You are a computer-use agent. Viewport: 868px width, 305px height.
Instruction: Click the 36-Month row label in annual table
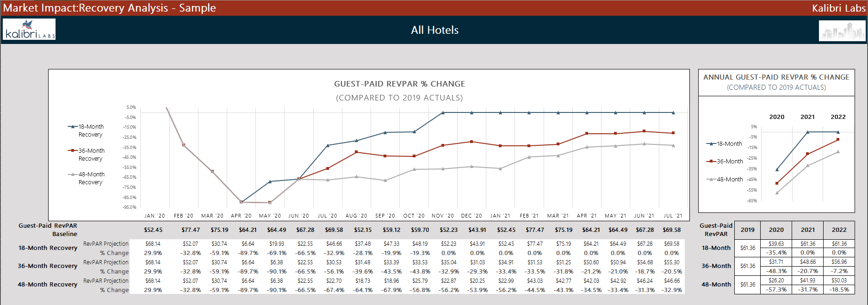click(x=716, y=266)
